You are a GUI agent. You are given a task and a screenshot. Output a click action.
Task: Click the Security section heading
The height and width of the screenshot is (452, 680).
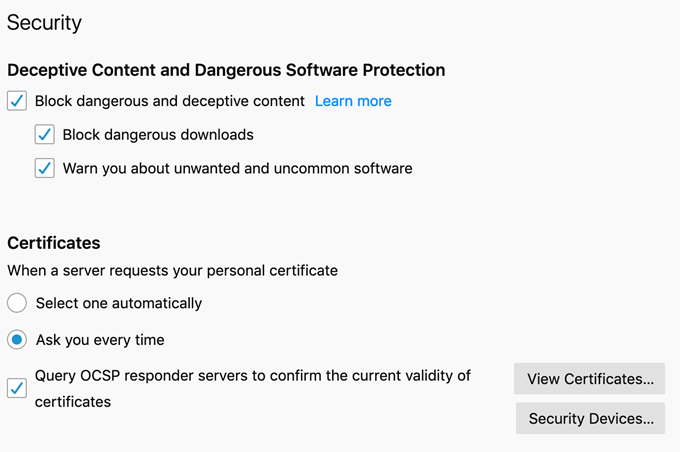click(44, 22)
